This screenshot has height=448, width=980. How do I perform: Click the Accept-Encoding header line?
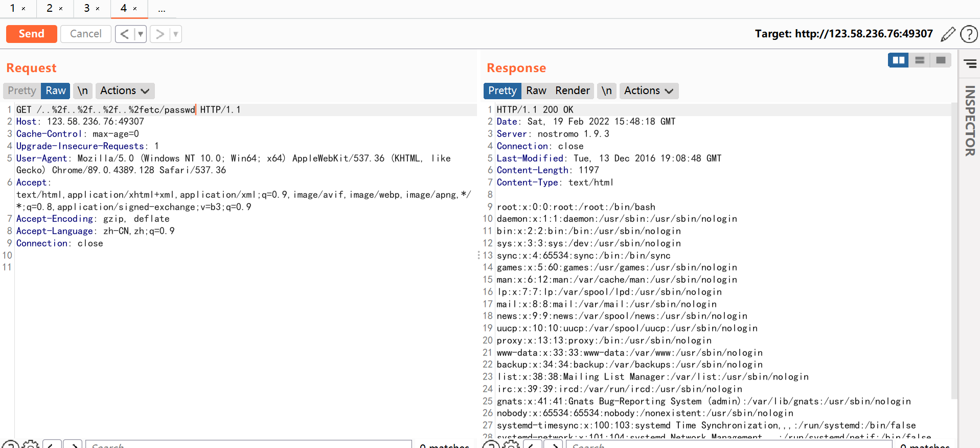point(93,219)
